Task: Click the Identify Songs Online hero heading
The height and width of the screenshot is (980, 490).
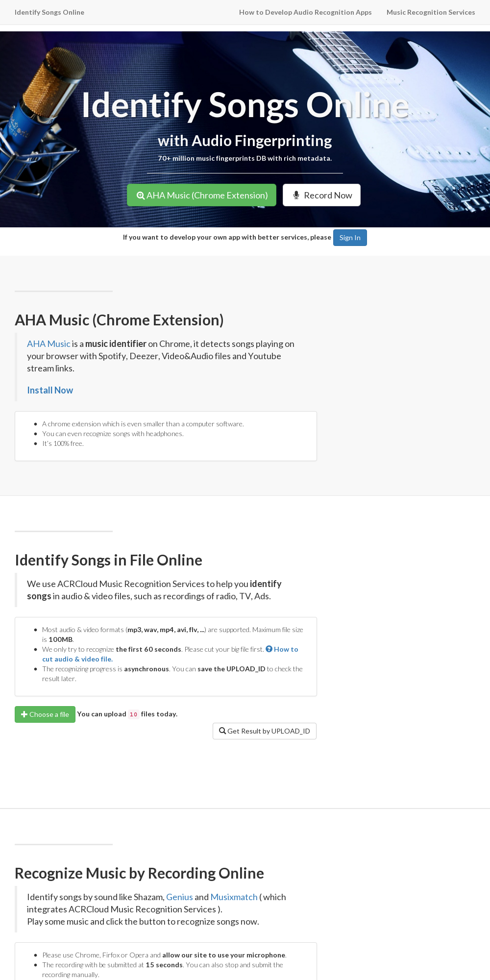Action: [245, 105]
